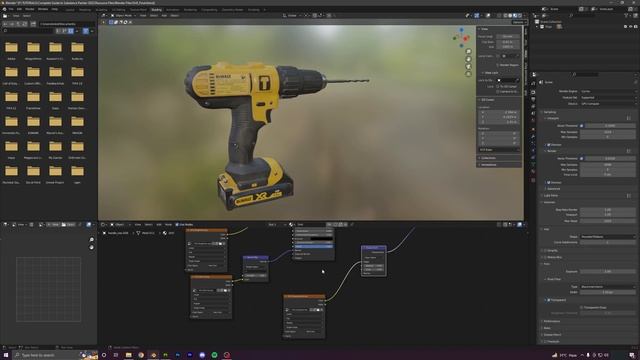Open the Modifiers properties tab icon
640x360 pixels.
(533, 136)
